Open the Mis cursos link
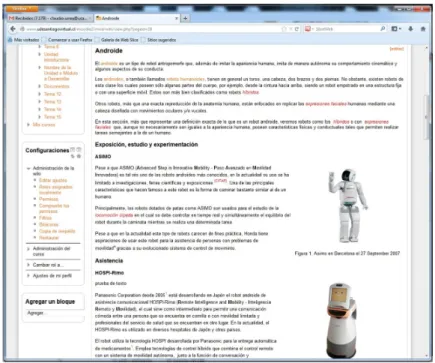 point(44,125)
